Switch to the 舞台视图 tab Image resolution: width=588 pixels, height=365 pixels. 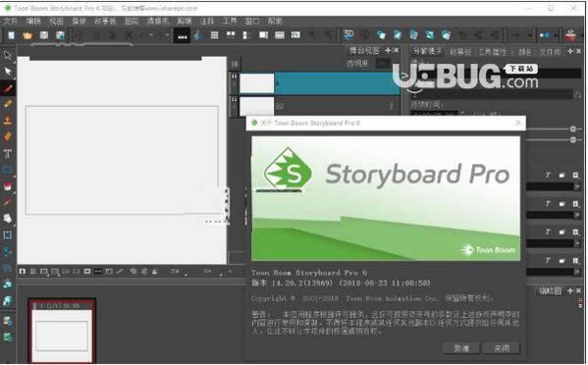click(364, 50)
